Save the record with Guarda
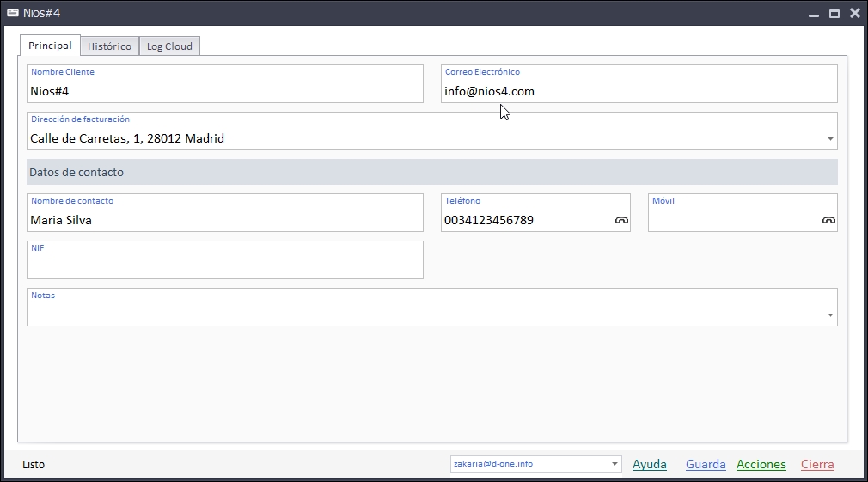Screen dimensions: 868x482 tap(706, 464)
